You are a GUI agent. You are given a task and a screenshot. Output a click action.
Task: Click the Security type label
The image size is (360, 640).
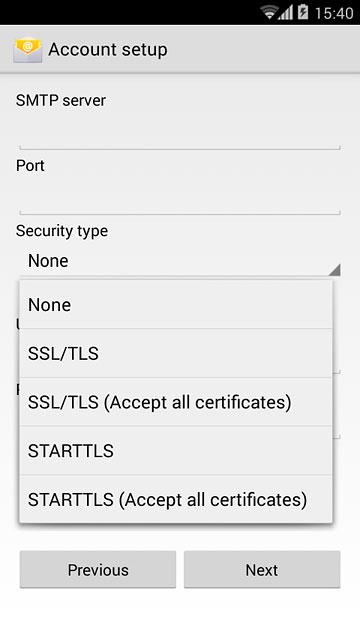pyautogui.click(x=62, y=231)
